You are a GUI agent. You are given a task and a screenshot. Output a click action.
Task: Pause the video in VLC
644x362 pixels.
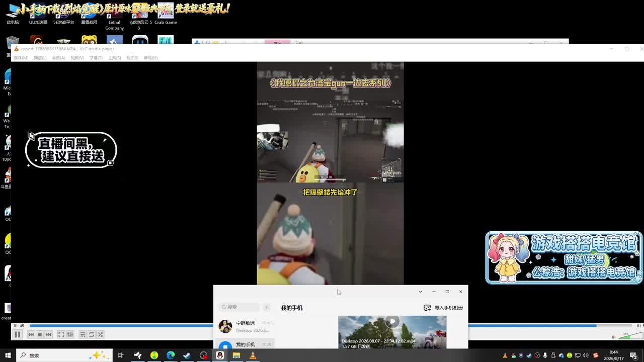(17, 334)
